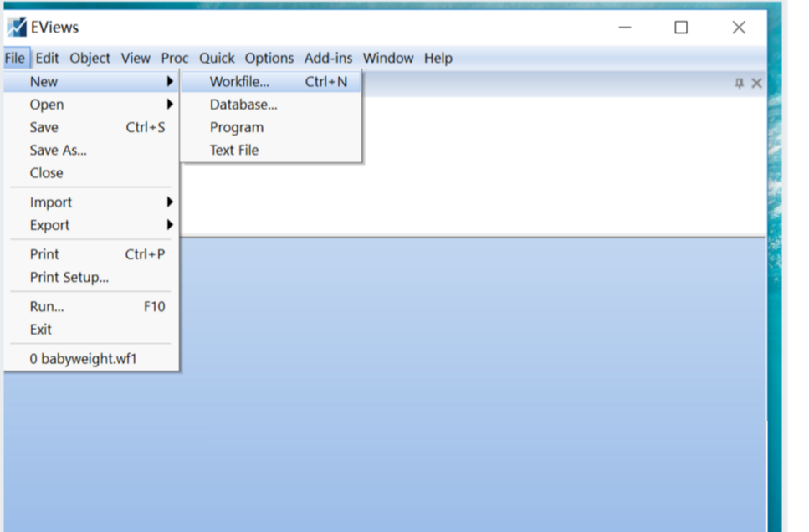Viewport: 809px width, 532px height.
Task: Select Text File in the New submenu
Action: click(271, 150)
